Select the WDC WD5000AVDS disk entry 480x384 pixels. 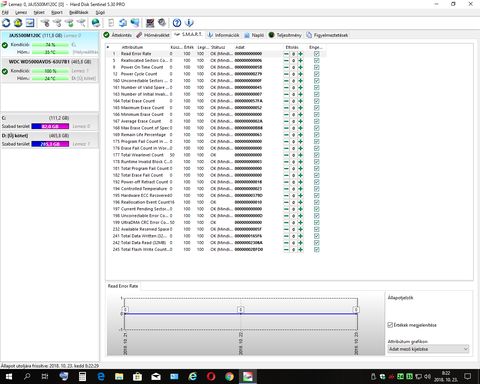click(x=50, y=62)
